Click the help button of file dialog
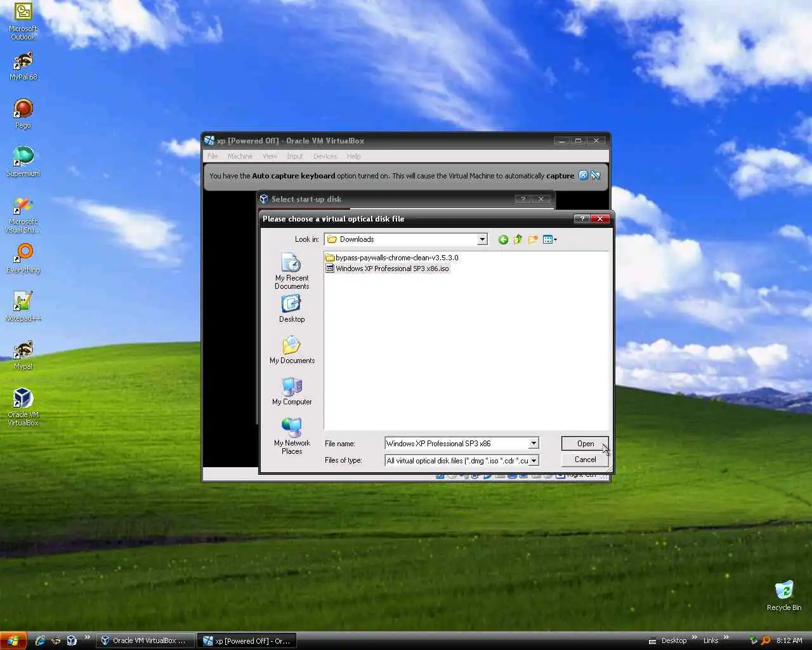 [581, 218]
